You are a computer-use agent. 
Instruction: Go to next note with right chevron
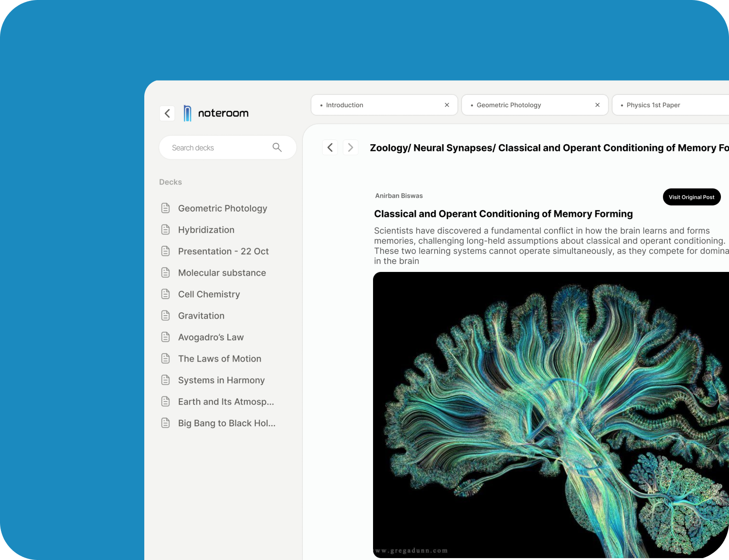pos(351,148)
